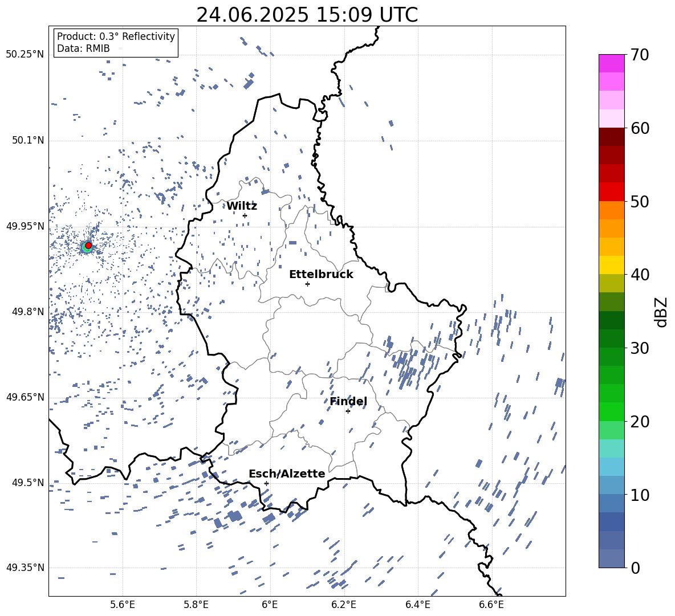Click the Findel city label
This screenshot has width=675, height=616.
348,401
